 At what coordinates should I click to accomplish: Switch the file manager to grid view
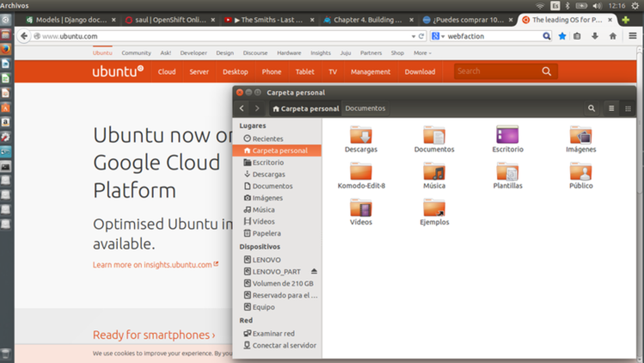pos(628,108)
